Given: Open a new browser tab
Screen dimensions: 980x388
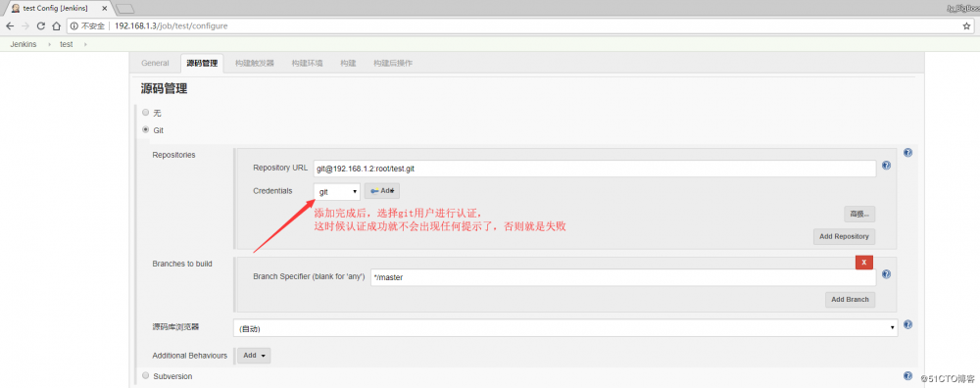Looking at the screenshot, I should 125,9.
